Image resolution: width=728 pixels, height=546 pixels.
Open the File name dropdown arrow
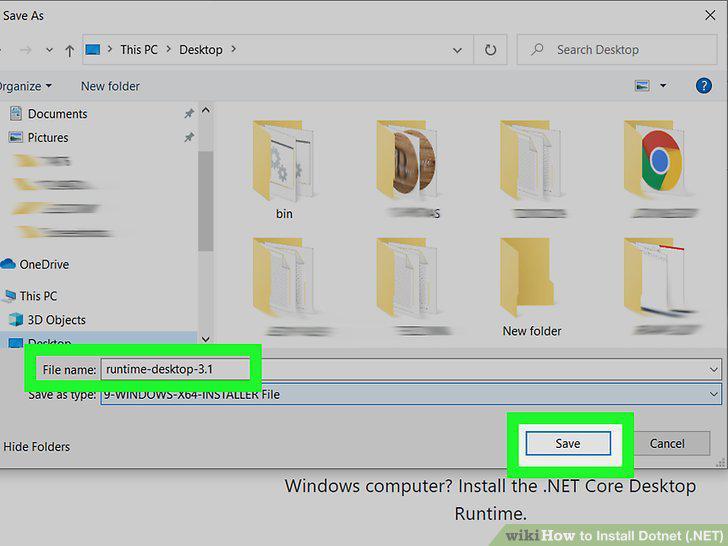click(x=713, y=370)
